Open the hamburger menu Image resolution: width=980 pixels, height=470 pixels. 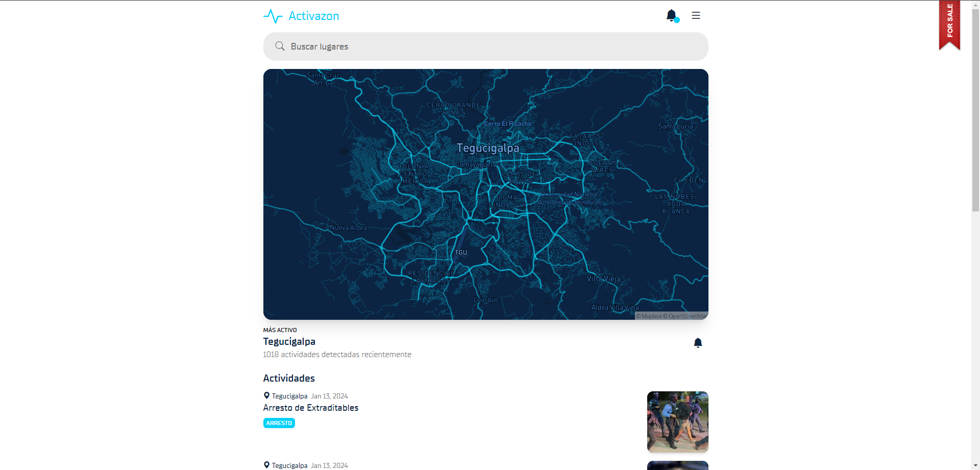pos(696,15)
